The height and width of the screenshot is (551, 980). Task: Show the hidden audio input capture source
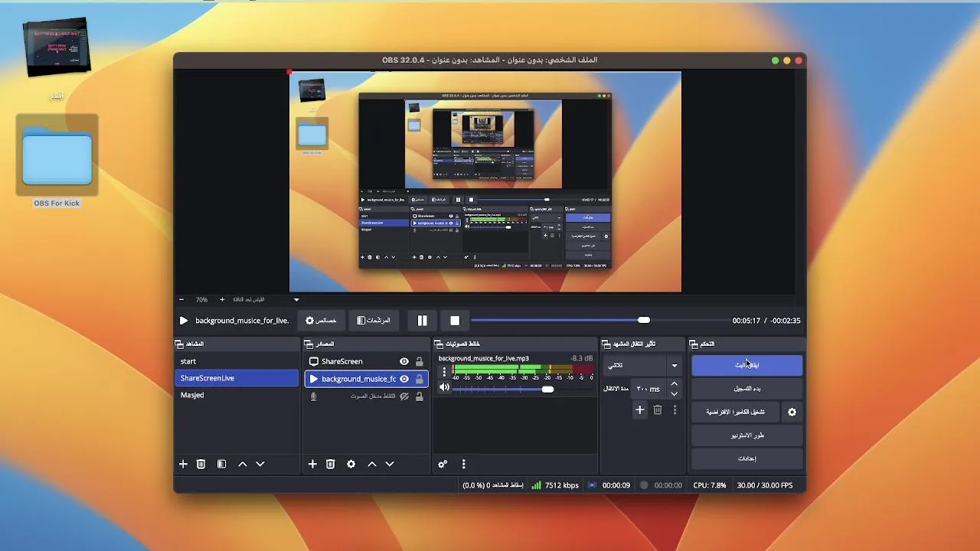404,396
